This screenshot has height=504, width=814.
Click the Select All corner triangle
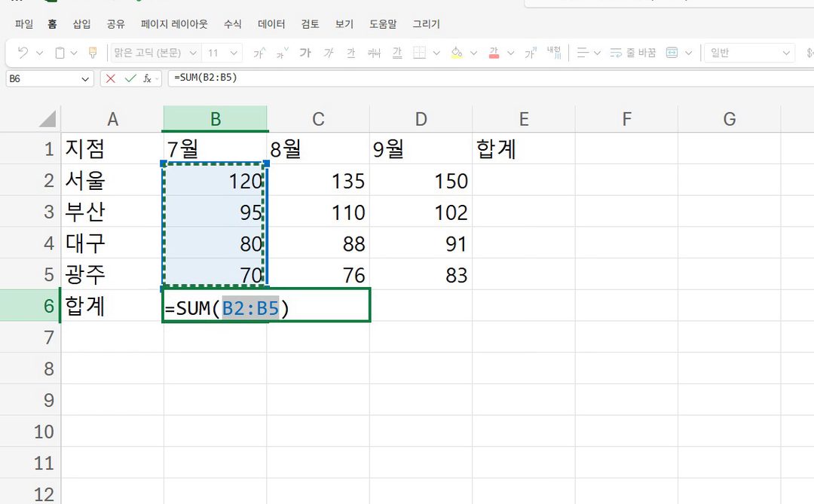coord(47,119)
